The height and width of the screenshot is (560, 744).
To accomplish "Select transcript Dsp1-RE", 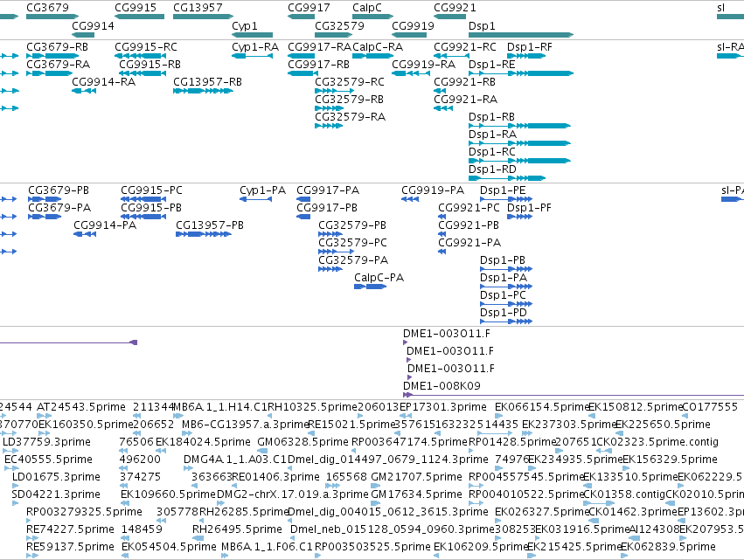I will (x=521, y=73).
